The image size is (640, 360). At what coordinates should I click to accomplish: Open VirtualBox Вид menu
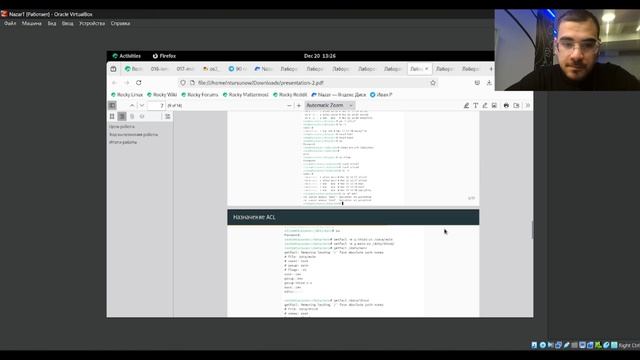(52, 23)
